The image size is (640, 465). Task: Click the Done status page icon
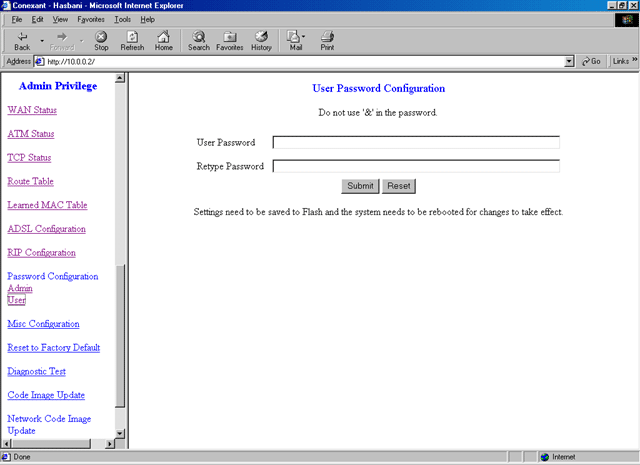[x=6, y=456]
